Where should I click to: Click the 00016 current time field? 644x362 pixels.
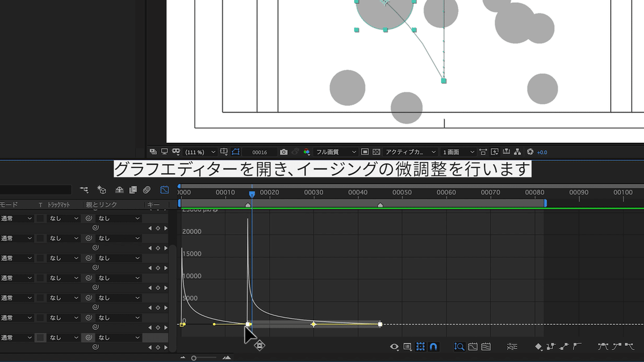coord(260,152)
